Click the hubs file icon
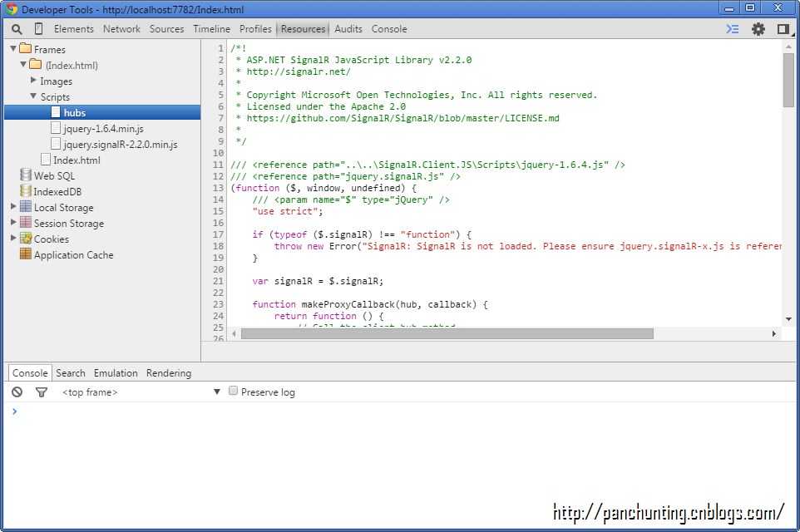This screenshot has width=800, height=532. [56, 112]
